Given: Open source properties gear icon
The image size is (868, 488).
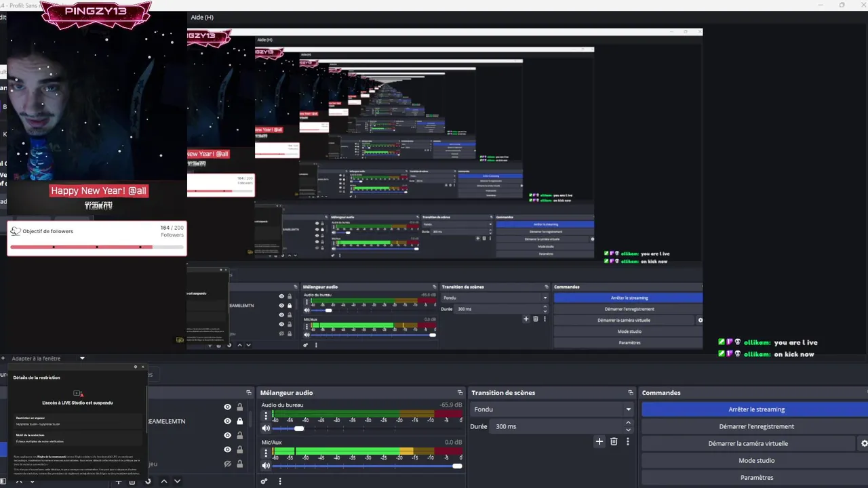Looking at the screenshot, I should point(148,481).
